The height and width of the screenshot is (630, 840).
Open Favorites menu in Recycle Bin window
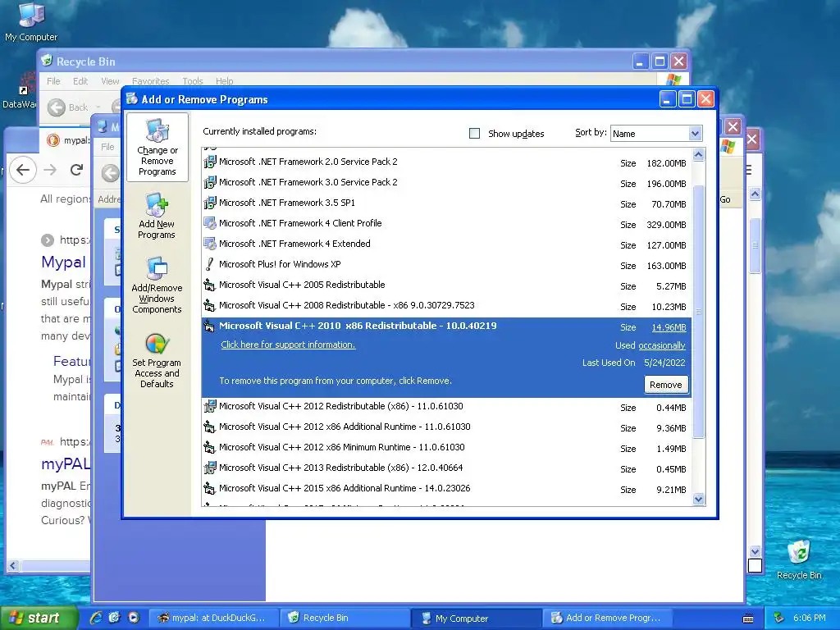click(151, 81)
